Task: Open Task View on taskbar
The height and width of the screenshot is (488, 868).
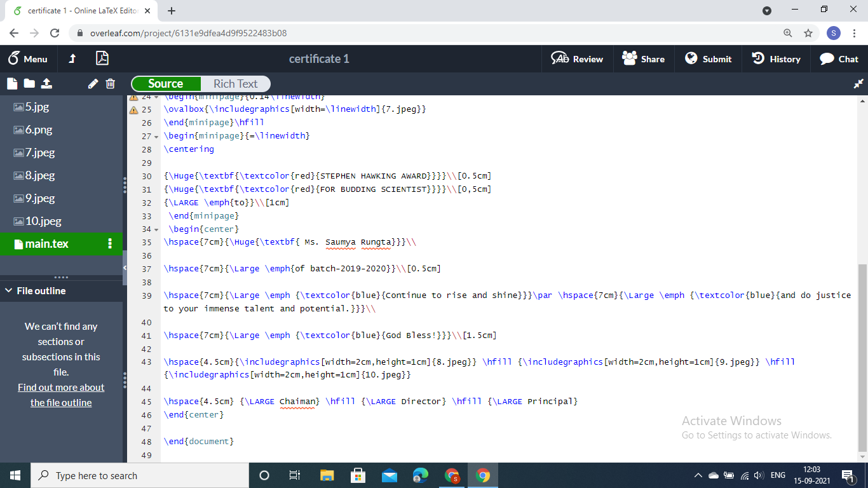Action: pyautogui.click(x=295, y=475)
